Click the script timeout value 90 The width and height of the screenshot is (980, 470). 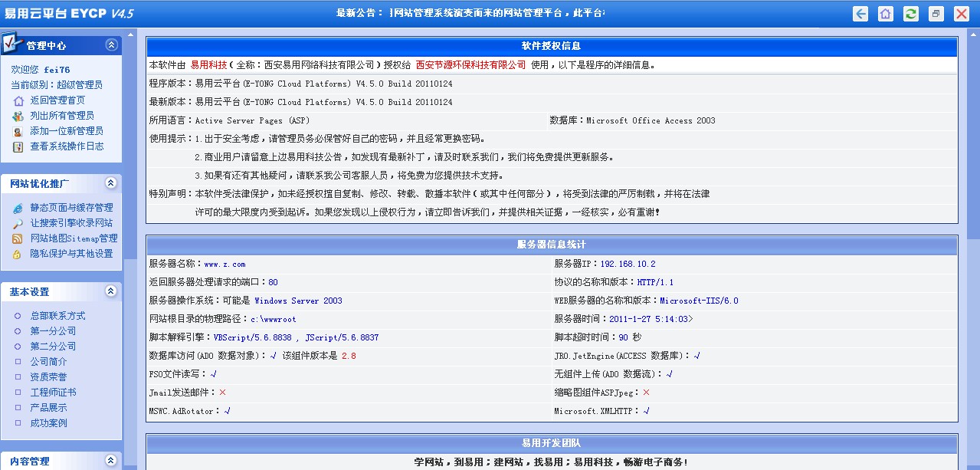[x=623, y=338]
